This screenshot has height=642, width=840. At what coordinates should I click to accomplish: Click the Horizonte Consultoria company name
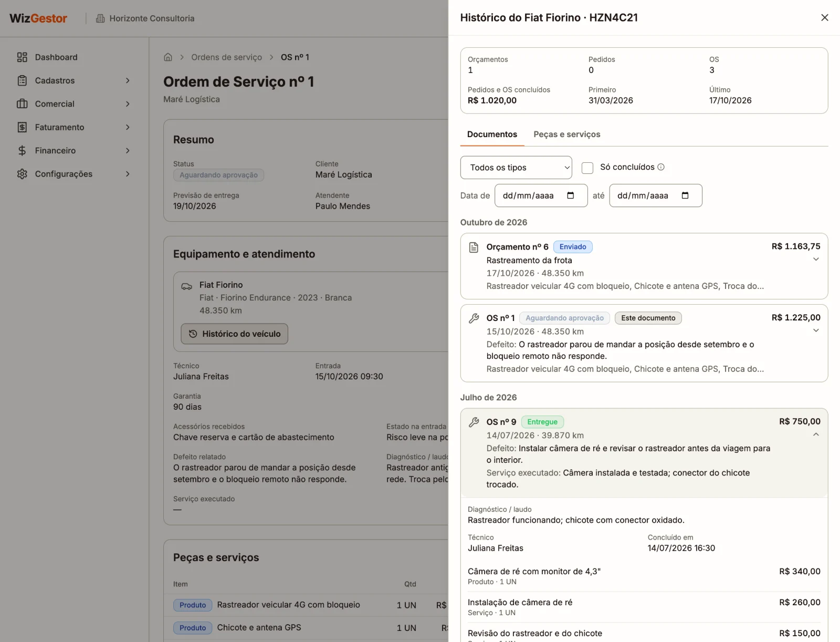point(152,18)
